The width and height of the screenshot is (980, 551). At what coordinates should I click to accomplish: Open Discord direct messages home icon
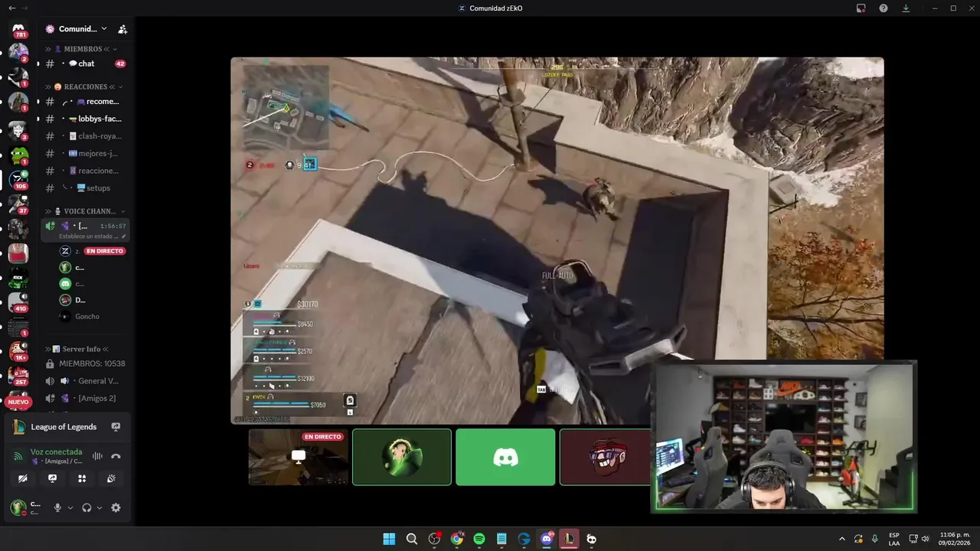click(18, 28)
